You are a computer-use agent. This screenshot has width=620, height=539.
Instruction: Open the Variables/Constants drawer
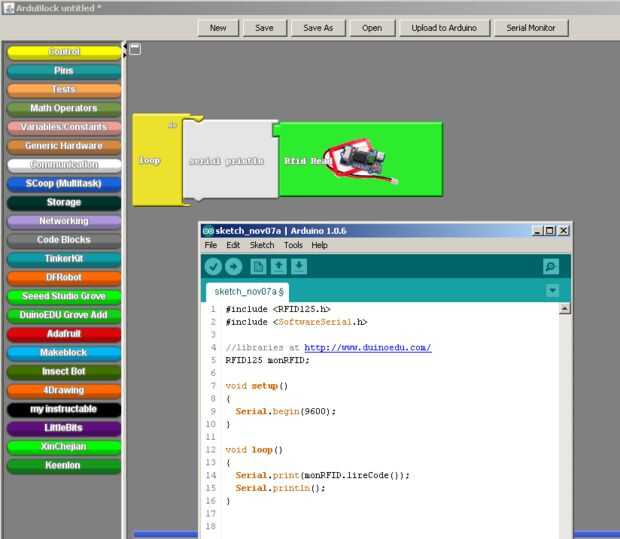click(64, 127)
